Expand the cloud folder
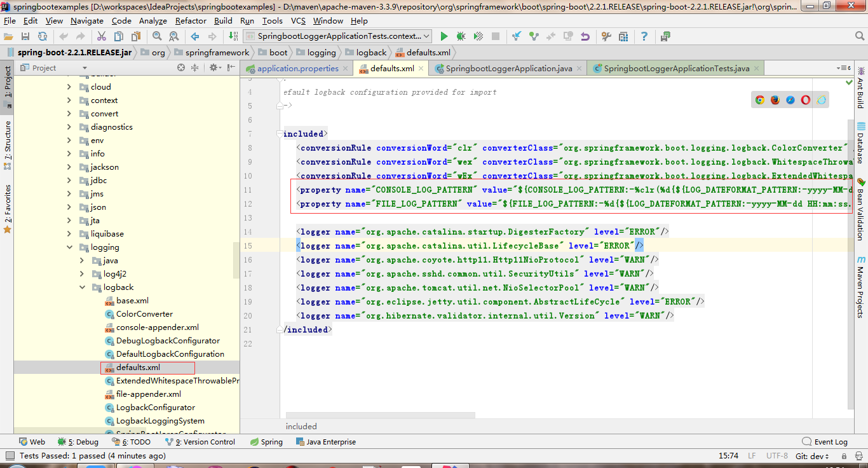 (x=69, y=87)
